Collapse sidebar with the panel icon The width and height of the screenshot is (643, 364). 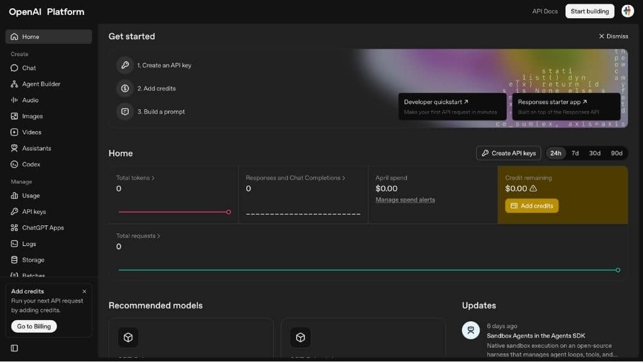click(x=14, y=348)
